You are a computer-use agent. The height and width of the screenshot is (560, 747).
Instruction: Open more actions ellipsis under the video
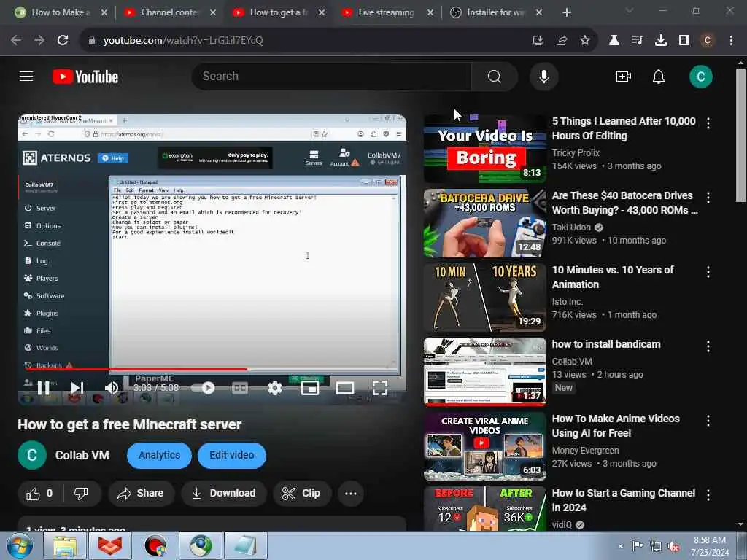click(351, 494)
